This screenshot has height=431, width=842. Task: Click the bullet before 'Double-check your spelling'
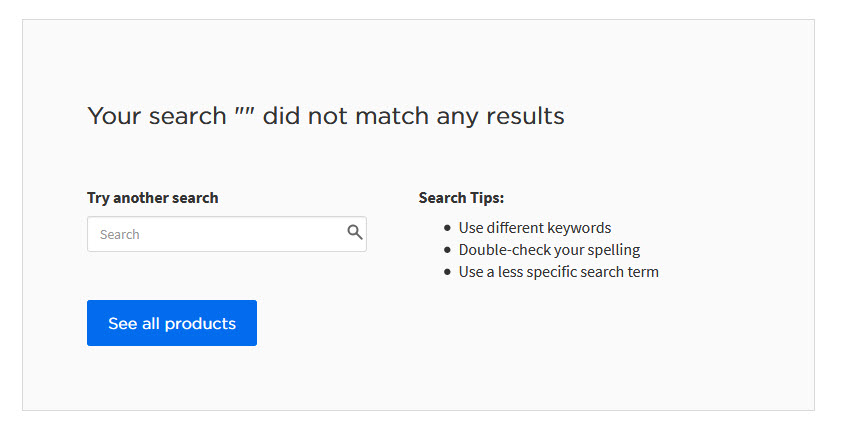coord(447,250)
